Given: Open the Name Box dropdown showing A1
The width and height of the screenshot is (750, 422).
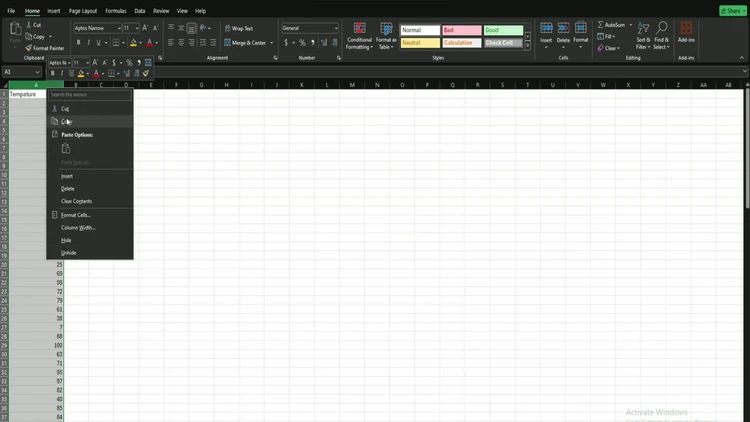Looking at the screenshot, I should click(x=37, y=72).
